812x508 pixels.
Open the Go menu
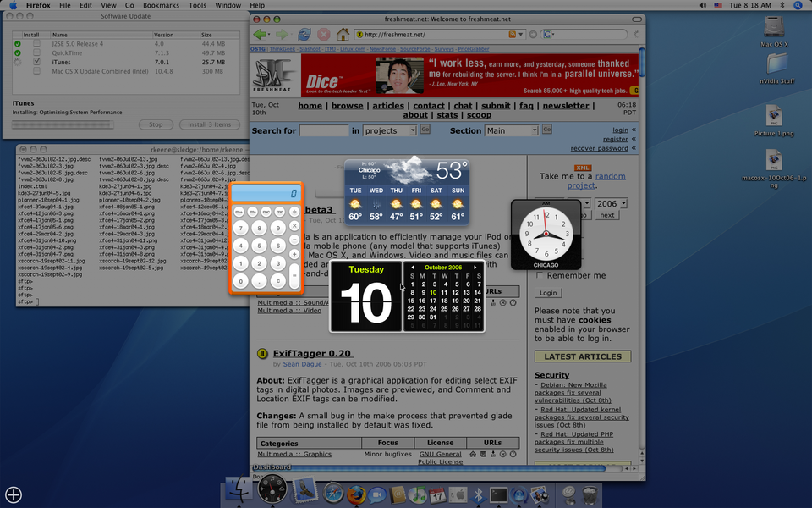tap(129, 5)
